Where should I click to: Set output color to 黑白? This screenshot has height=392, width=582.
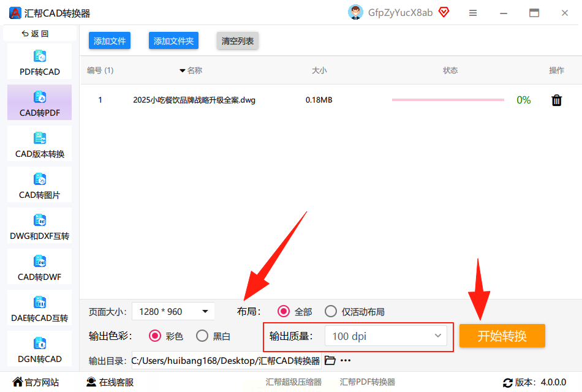[x=202, y=336]
